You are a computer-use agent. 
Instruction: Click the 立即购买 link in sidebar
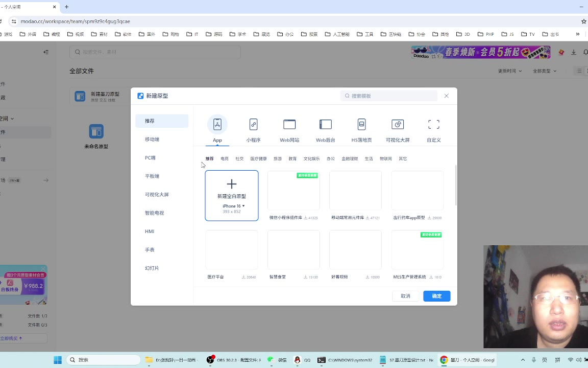click(11, 338)
